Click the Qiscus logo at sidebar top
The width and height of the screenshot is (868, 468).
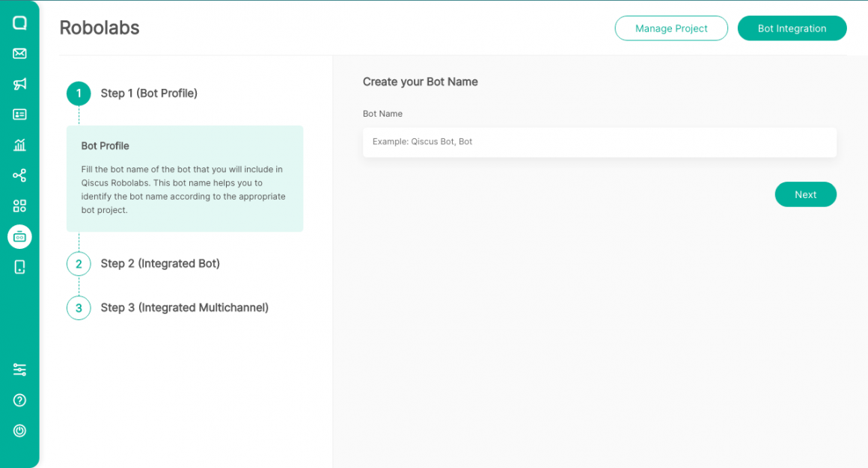(19, 22)
